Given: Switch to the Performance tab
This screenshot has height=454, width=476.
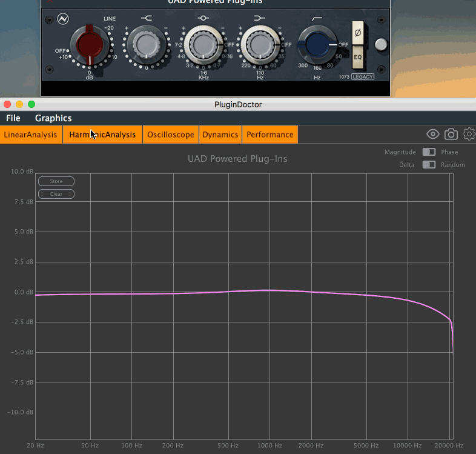Looking at the screenshot, I should [270, 135].
